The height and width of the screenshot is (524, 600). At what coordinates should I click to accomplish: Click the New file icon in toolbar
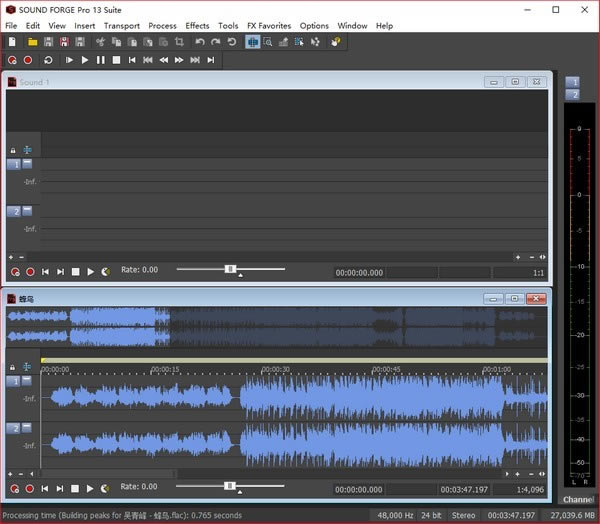click(12, 42)
